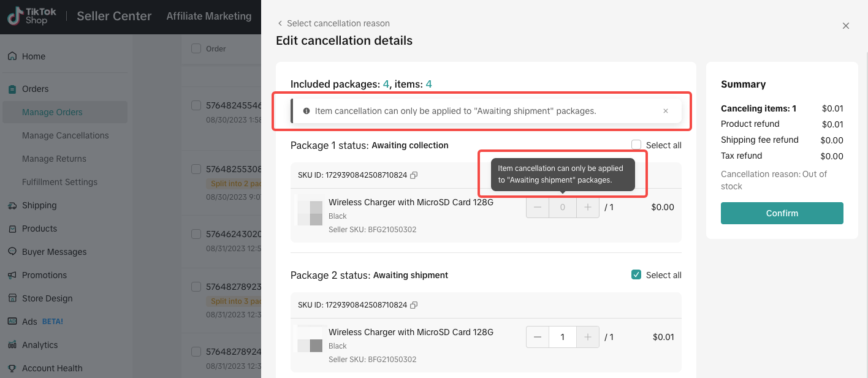This screenshot has height=378, width=868.
Task: Dismiss the Awaiting shipment info banner
Action: (666, 112)
